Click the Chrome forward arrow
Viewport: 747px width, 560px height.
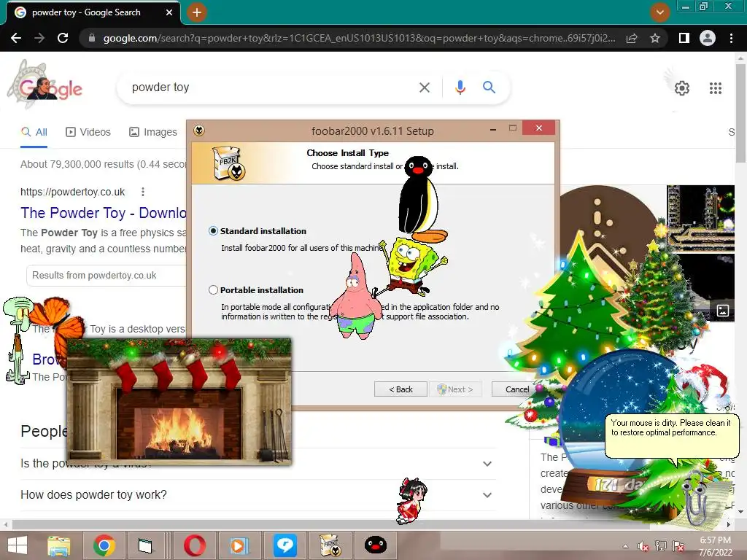click(x=39, y=38)
